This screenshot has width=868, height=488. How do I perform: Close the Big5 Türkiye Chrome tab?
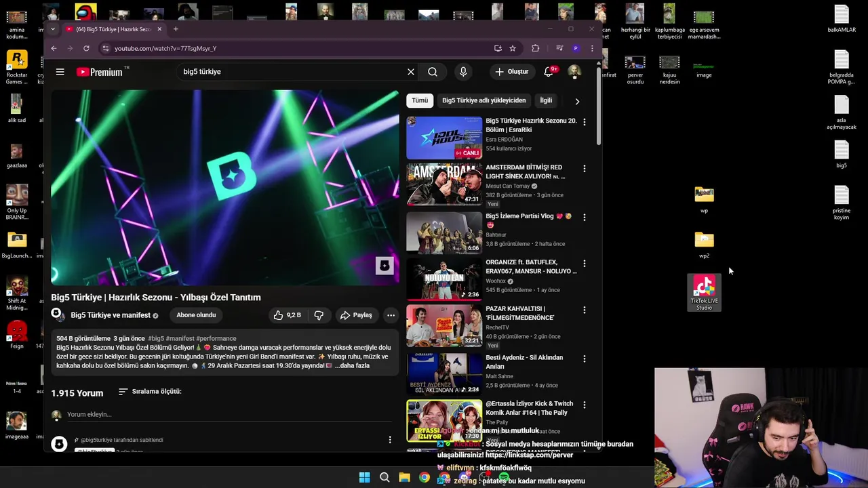[x=159, y=29]
